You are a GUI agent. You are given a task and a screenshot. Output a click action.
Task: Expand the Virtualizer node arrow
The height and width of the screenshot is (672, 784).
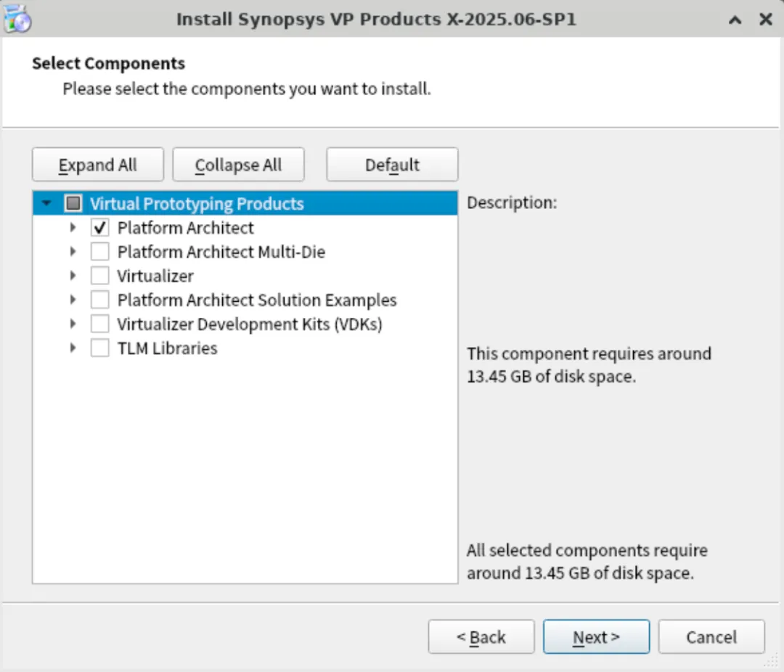pos(73,276)
